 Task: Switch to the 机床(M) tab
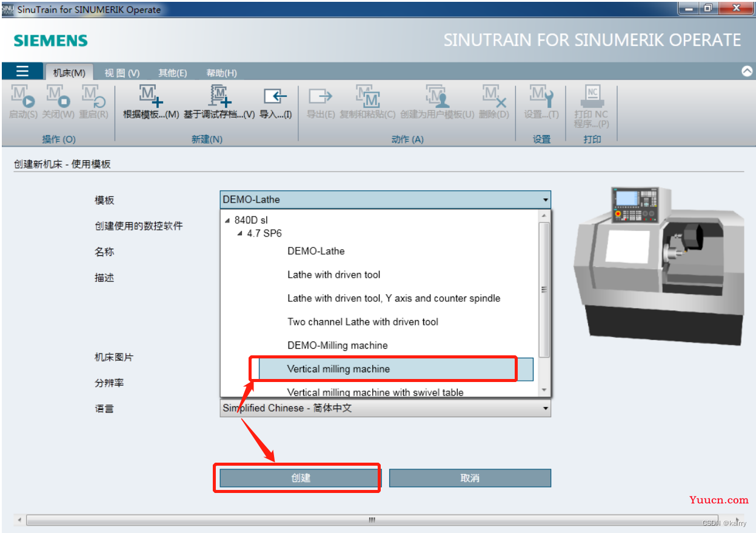coord(69,73)
